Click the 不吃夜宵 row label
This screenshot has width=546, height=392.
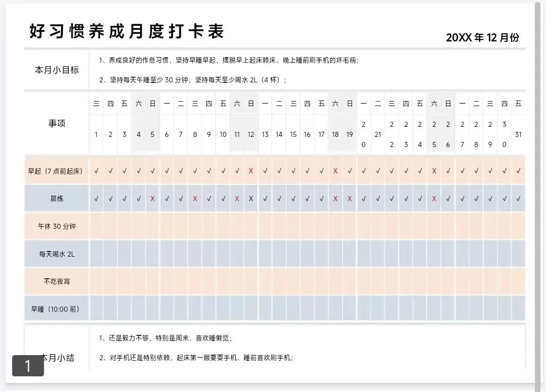[x=57, y=281]
